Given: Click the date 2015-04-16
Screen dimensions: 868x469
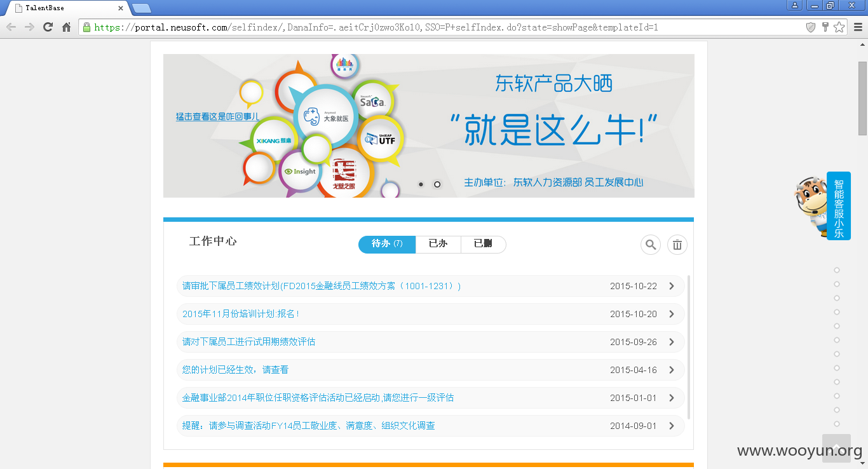Looking at the screenshot, I should pyautogui.click(x=634, y=370).
